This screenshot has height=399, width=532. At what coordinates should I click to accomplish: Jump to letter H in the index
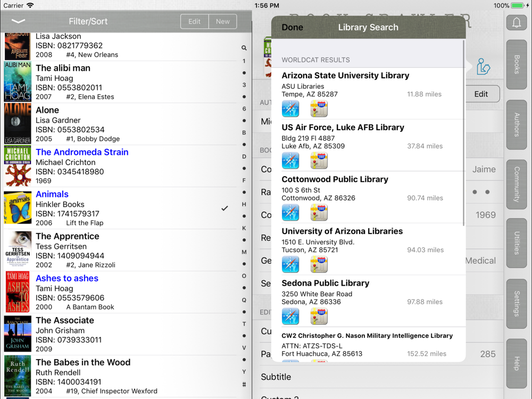(x=244, y=204)
